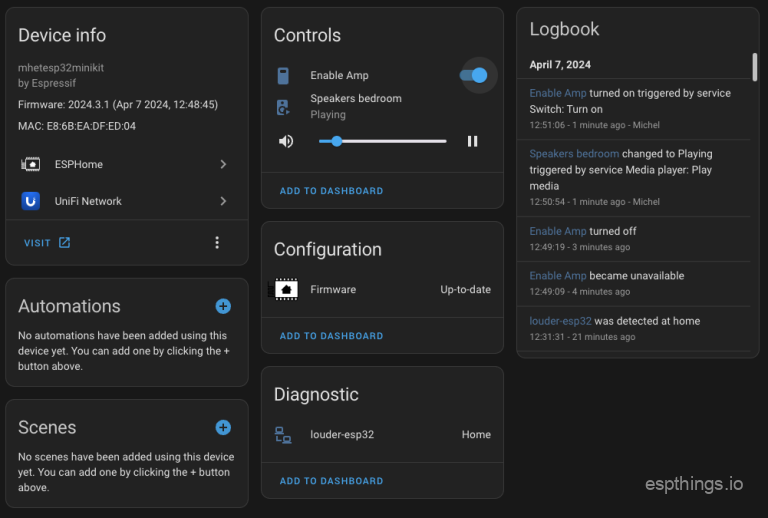768x518 pixels.
Task: Click the UniFi Network logo icon
Action: point(31,201)
